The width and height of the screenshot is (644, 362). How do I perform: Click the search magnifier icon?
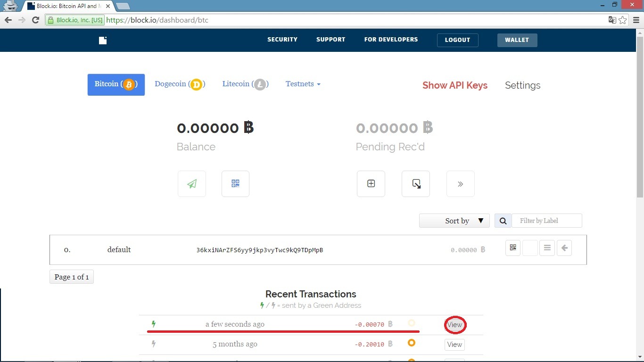pyautogui.click(x=503, y=221)
